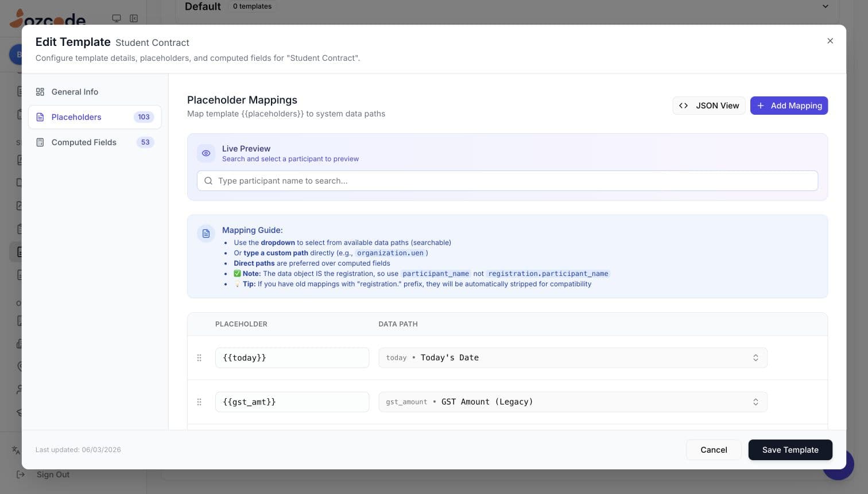Viewport: 868px width, 494px height.
Task: Click the ozcode logo
Action: (48, 18)
